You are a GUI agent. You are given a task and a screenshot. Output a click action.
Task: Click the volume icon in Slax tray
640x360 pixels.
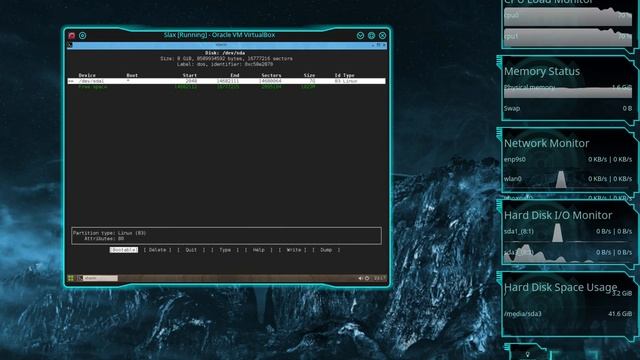360,278
